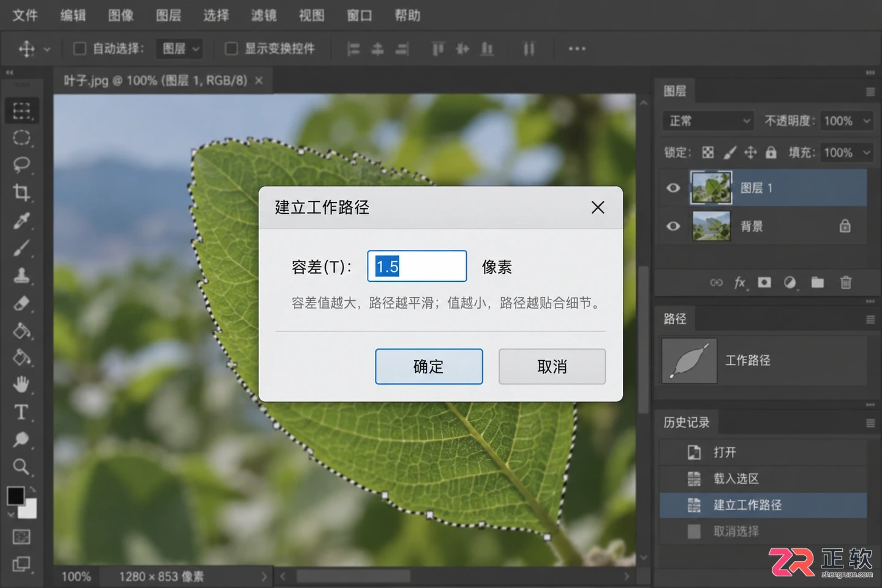Select the Eraser tool

[21, 303]
